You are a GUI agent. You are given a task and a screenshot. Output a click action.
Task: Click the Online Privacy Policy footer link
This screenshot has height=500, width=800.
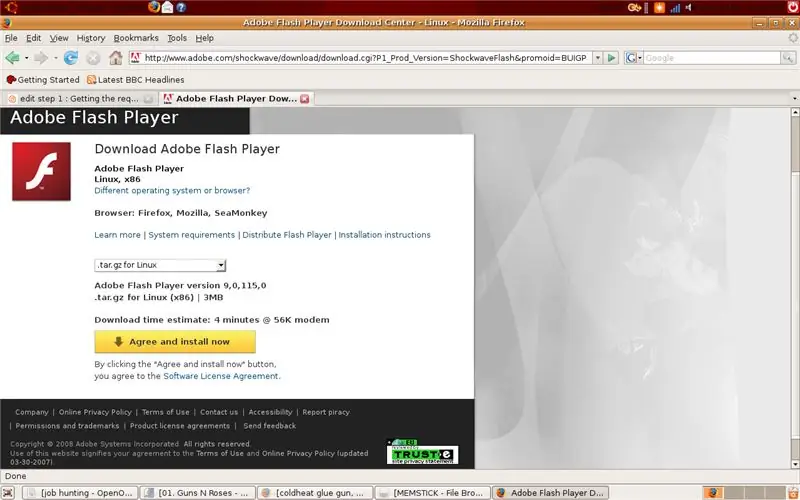(x=95, y=412)
